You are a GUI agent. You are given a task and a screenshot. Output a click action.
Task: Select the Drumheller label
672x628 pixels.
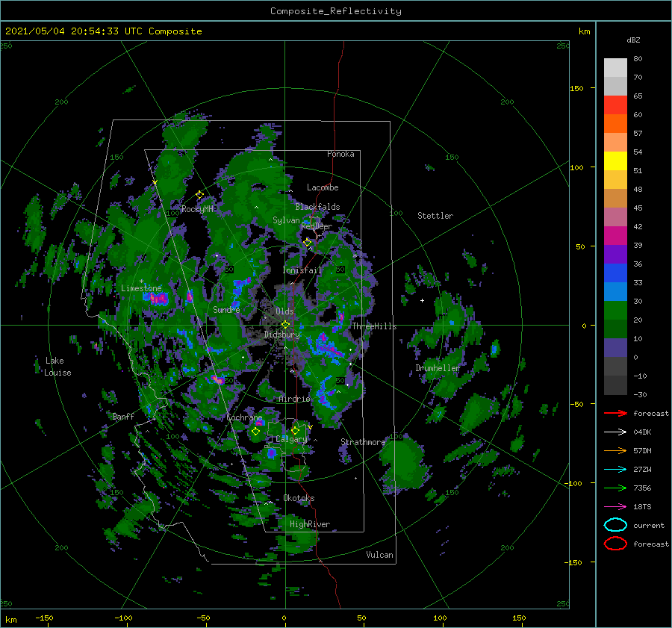pos(438,368)
